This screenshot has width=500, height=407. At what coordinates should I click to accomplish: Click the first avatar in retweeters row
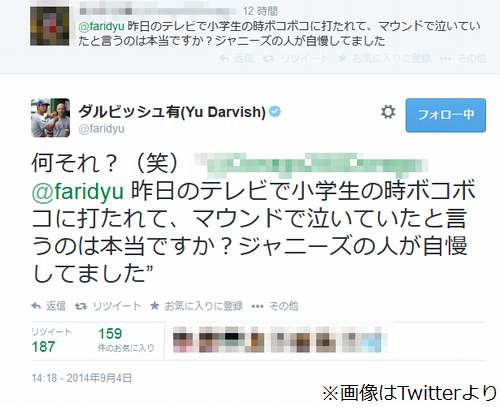point(183,339)
